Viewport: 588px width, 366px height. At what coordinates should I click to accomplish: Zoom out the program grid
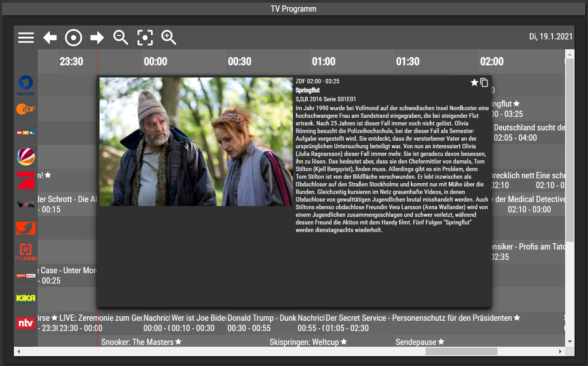click(121, 38)
